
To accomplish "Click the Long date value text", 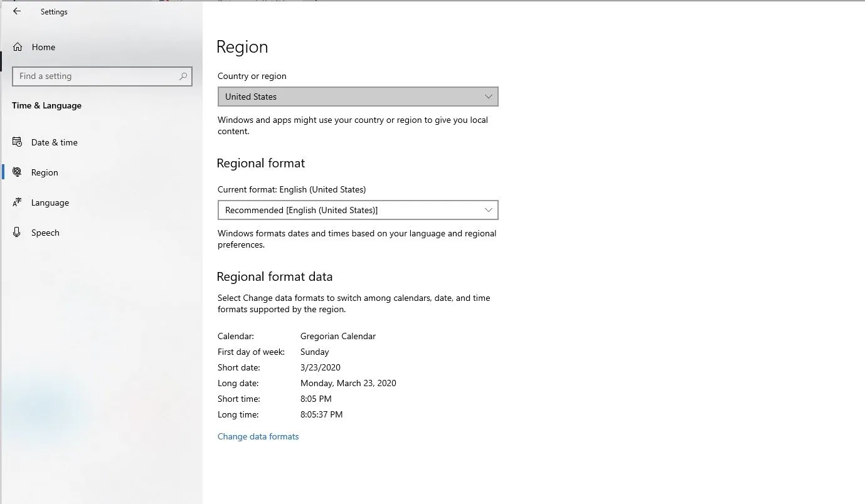I will (348, 383).
